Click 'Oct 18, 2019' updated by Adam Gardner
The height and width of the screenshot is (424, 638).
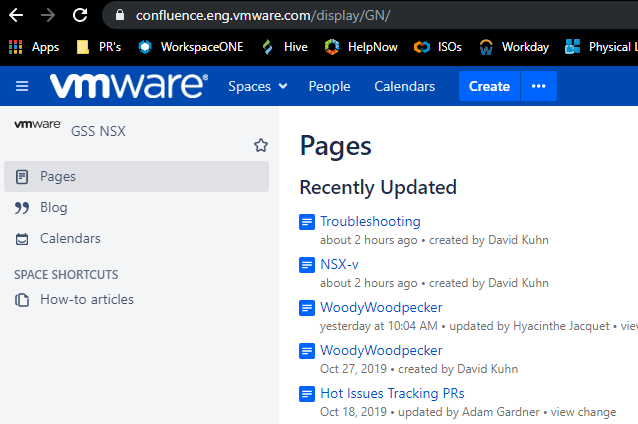(x=353, y=412)
